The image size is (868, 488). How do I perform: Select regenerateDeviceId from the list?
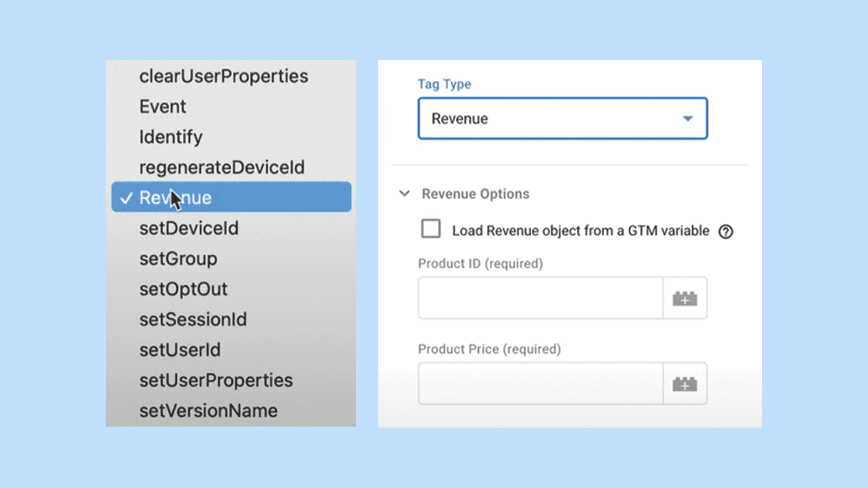[222, 167]
